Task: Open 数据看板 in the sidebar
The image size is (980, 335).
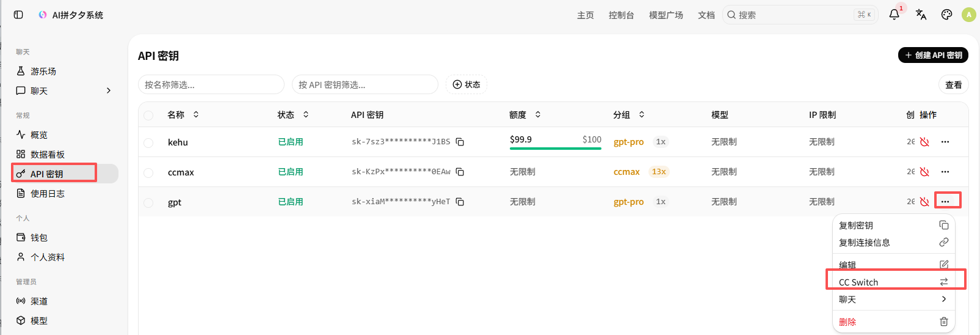Action: point(65,154)
